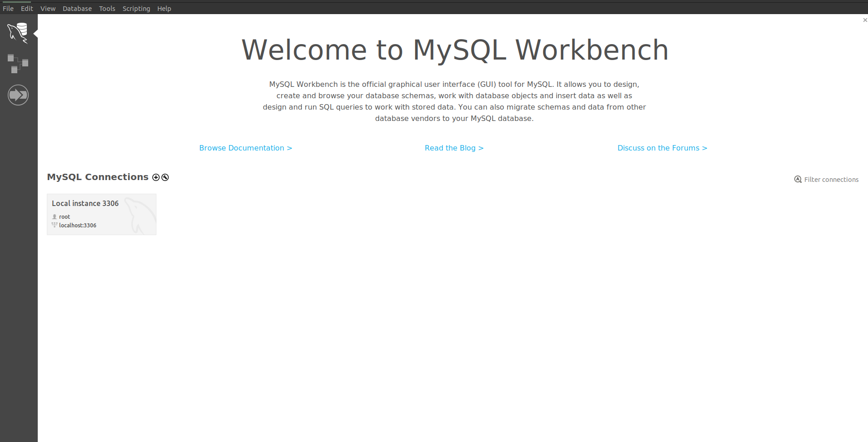Screen dimensions: 868x442
Task: Open the Models view sidebar icon
Action: [x=18, y=64]
